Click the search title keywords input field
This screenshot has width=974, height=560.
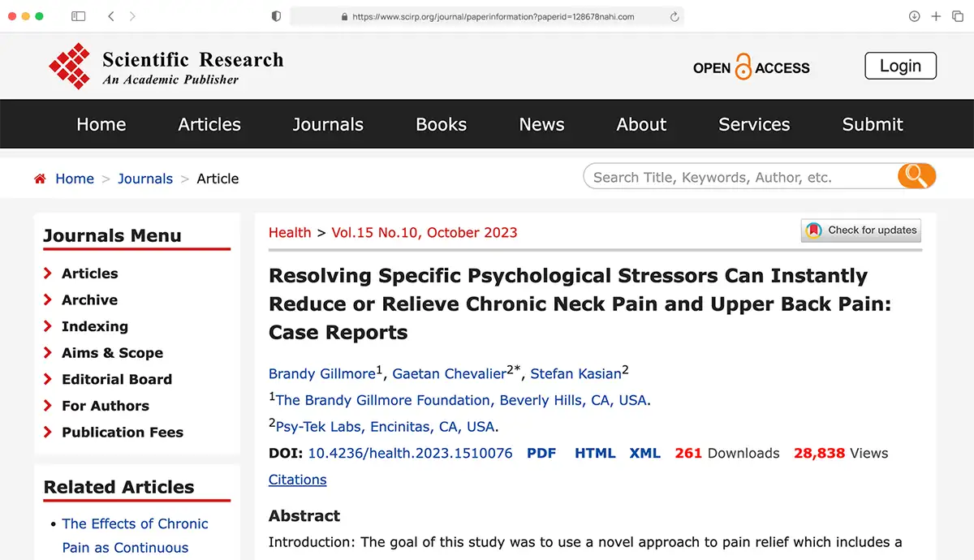click(739, 177)
